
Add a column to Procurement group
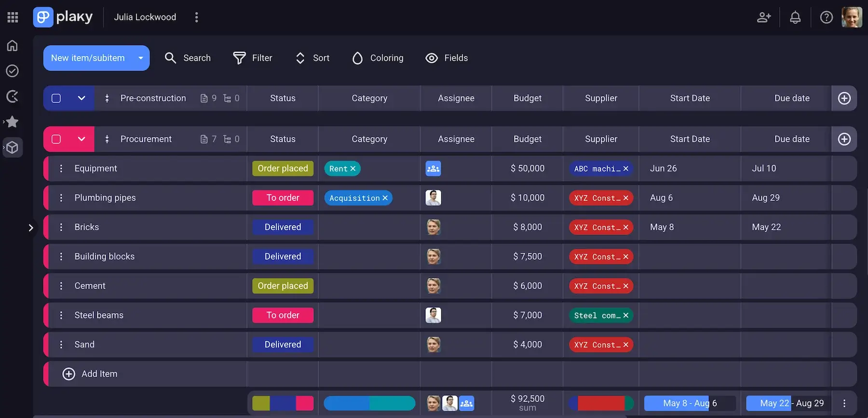[x=844, y=139]
